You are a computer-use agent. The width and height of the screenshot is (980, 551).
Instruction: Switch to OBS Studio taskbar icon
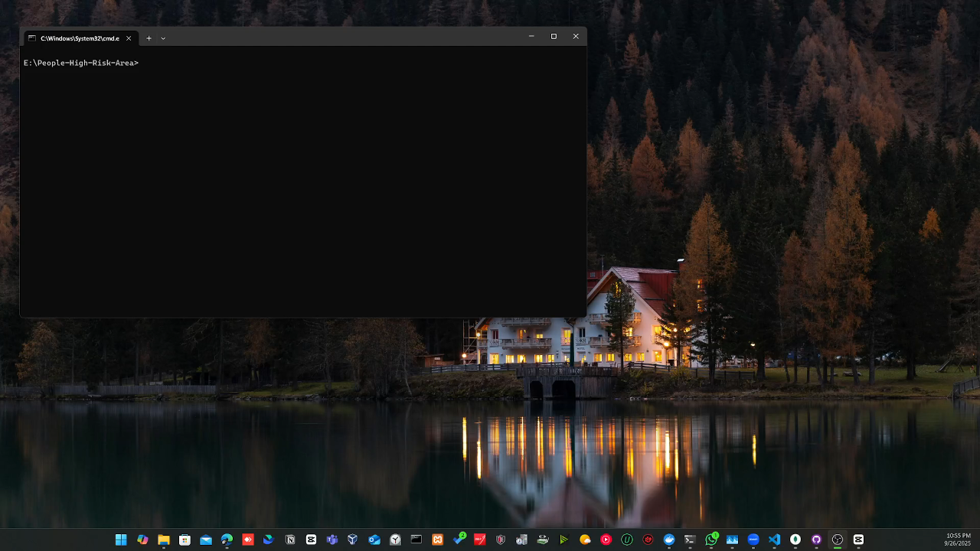click(838, 540)
